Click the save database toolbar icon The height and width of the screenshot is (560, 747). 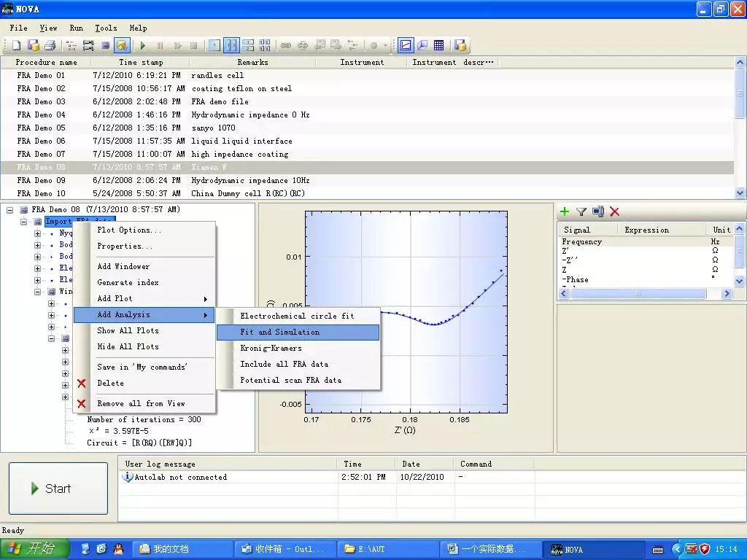pyautogui.click(x=34, y=45)
